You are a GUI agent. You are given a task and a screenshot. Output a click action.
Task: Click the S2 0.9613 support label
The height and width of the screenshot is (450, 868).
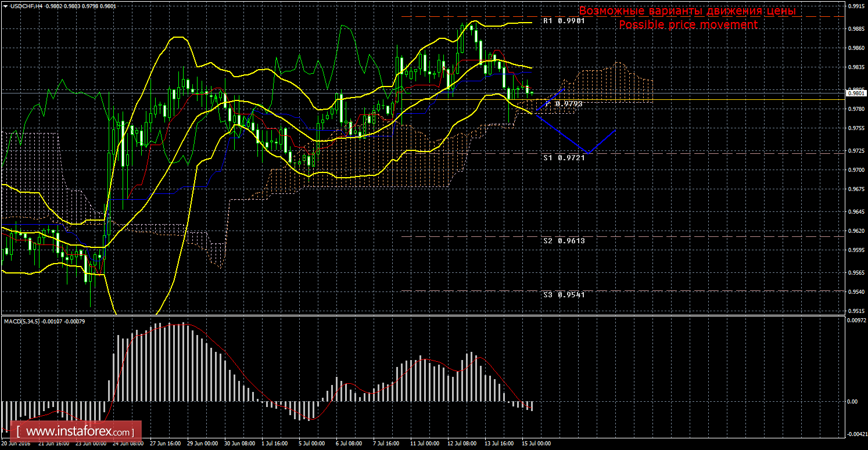(563, 240)
